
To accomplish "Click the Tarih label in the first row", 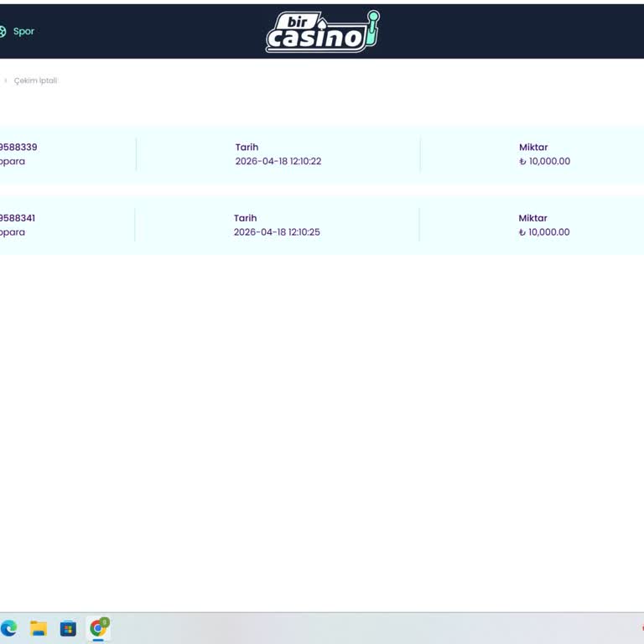I will 247,147.
